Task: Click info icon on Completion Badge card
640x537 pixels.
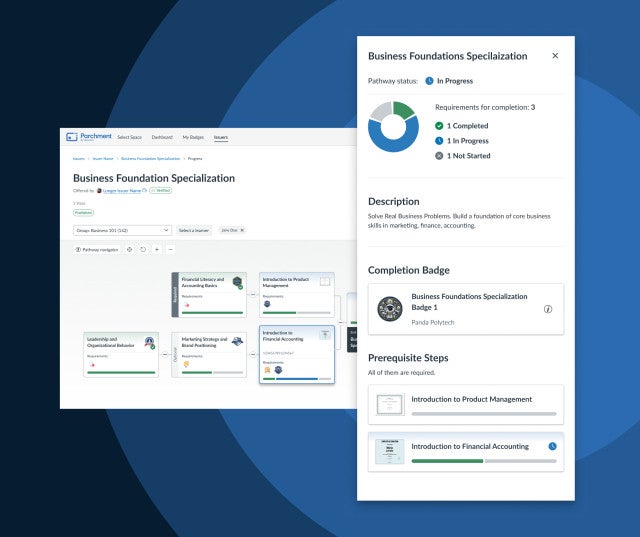Action: click(548, 309)
